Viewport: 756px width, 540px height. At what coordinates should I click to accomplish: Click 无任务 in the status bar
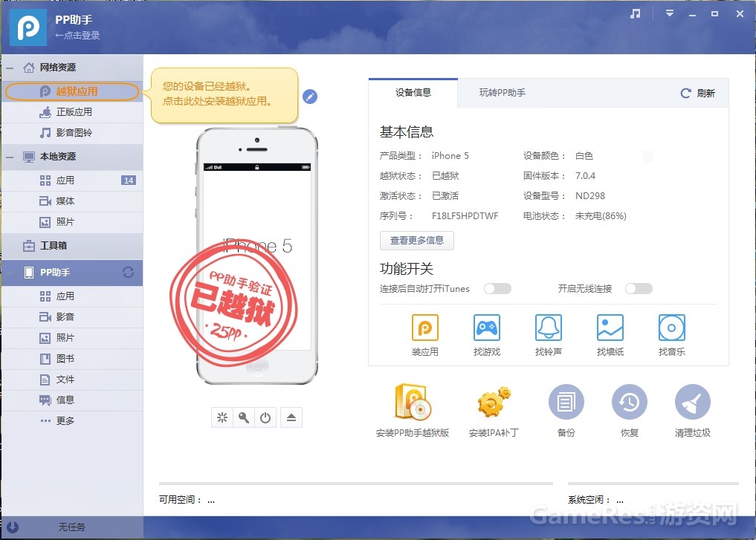72,527
